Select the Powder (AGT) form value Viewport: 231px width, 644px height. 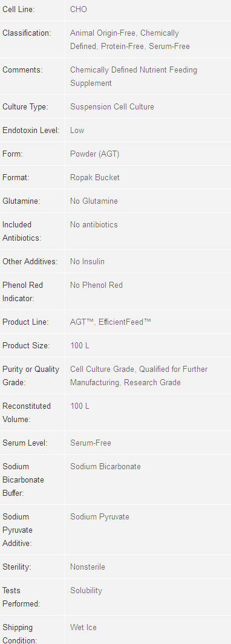click(95, 154)
